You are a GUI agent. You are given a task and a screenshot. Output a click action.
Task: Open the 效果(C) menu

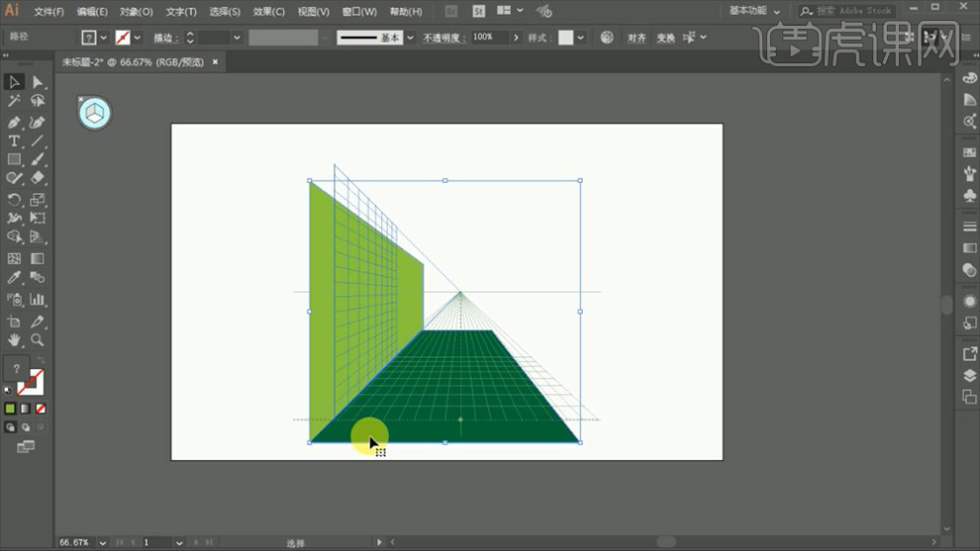click(268, 12)
